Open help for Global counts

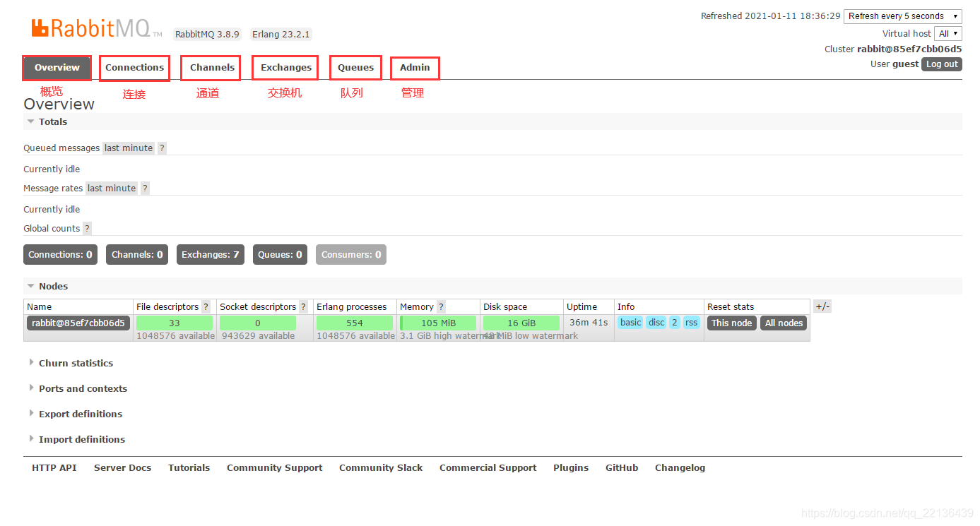point(87,229)
